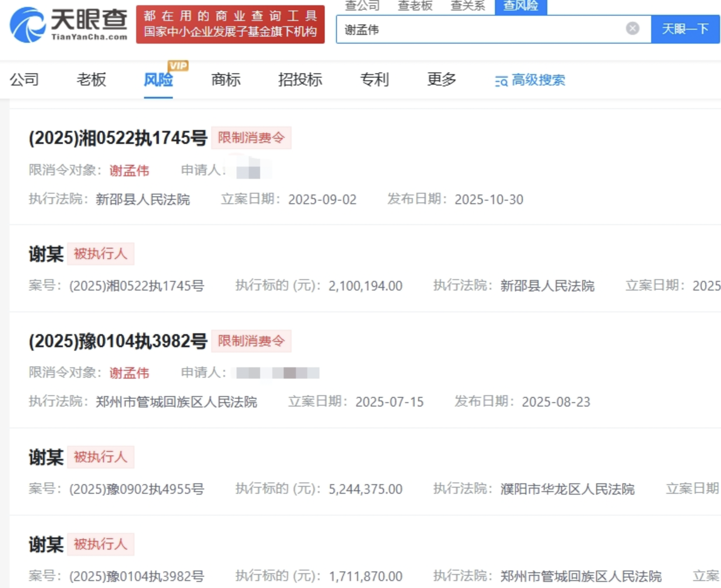Open the 公司 results tab
Image resolution: width=721 pixels, height=588 pixels.
click(24, 80)
